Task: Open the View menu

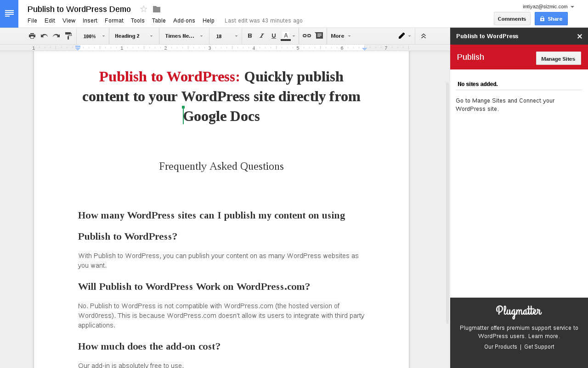Action: (69, 21)
